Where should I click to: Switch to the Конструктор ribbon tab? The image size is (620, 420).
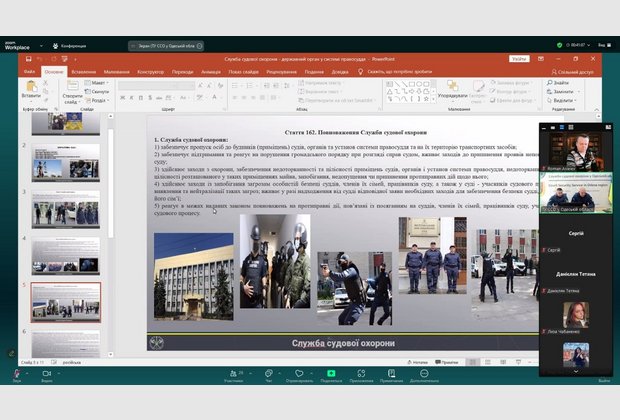tap(150, 72)
